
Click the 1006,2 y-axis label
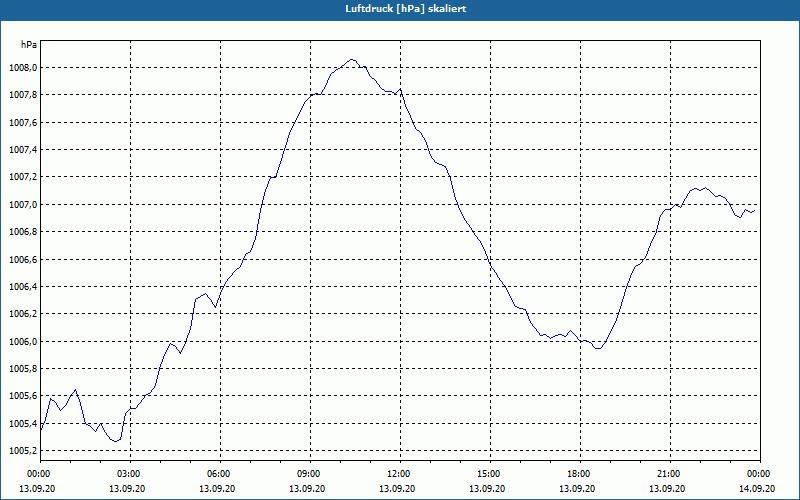(22, 314)
